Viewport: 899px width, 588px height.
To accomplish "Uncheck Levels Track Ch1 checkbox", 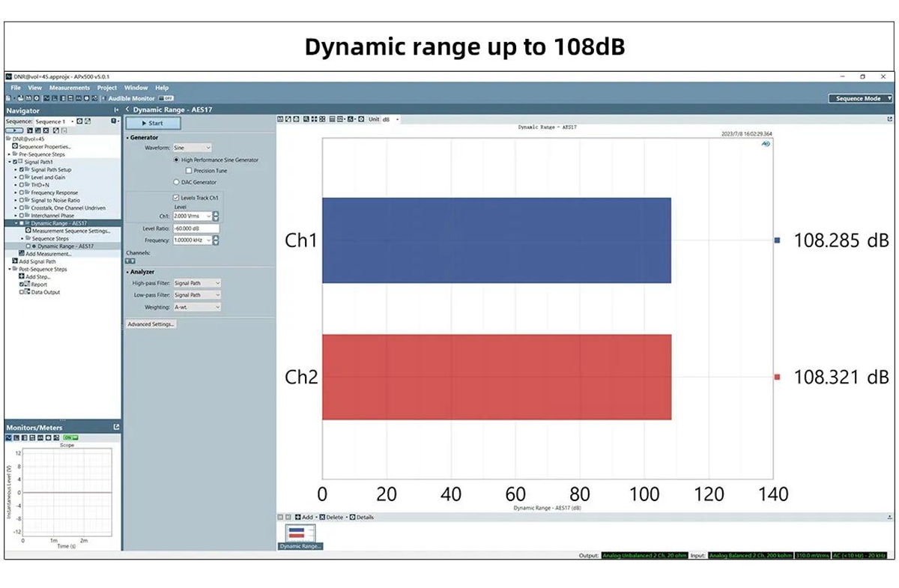I will [x=176, y=197].
